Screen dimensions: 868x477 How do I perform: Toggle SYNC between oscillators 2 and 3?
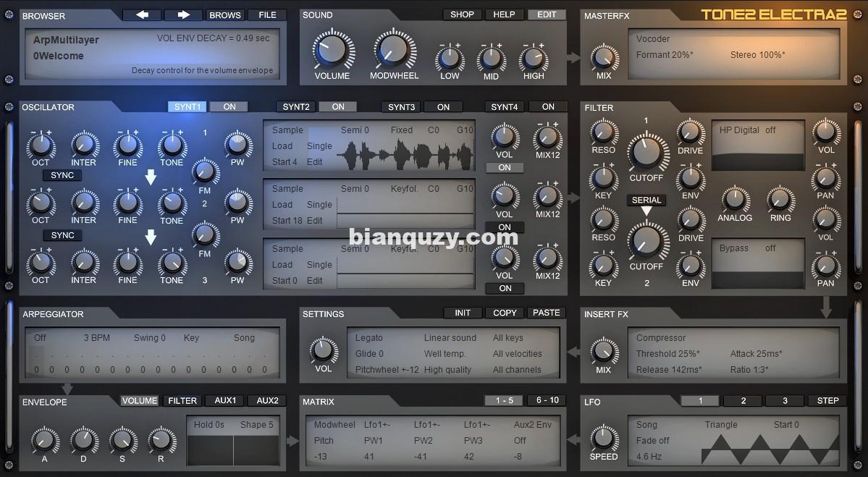pos(62,235)
